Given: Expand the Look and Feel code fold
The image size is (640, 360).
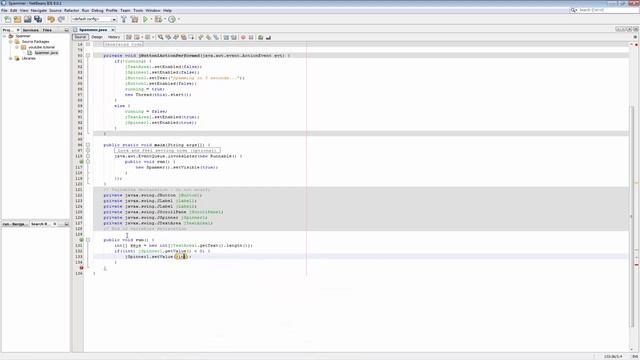Looking at the screenshot, I should tap(88, 151).
